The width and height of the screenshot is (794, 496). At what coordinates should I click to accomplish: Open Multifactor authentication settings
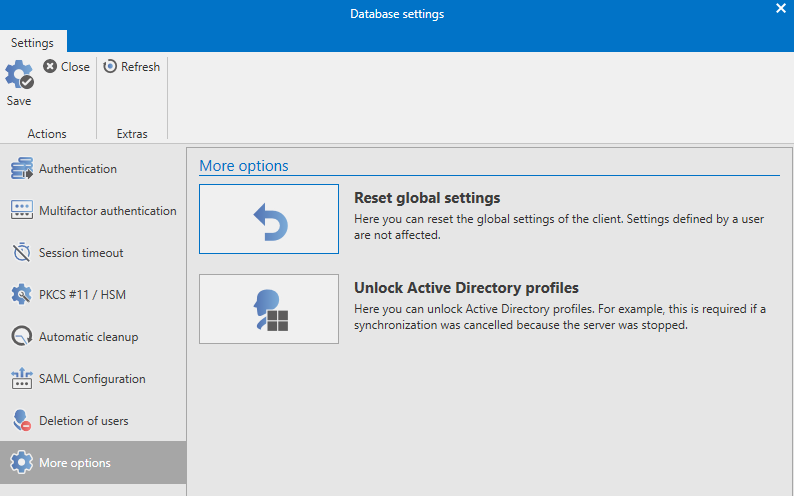coord(93,211)
